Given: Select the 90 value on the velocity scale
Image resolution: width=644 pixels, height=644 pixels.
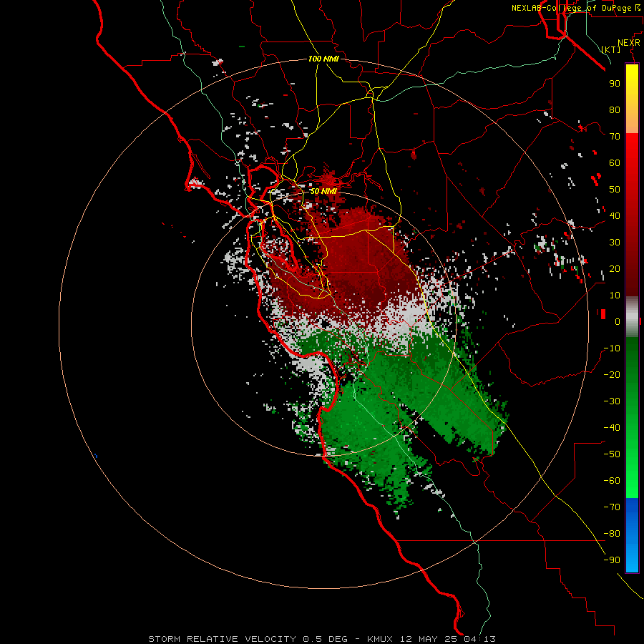Looking at the screenshot, I should coord(615,84).
